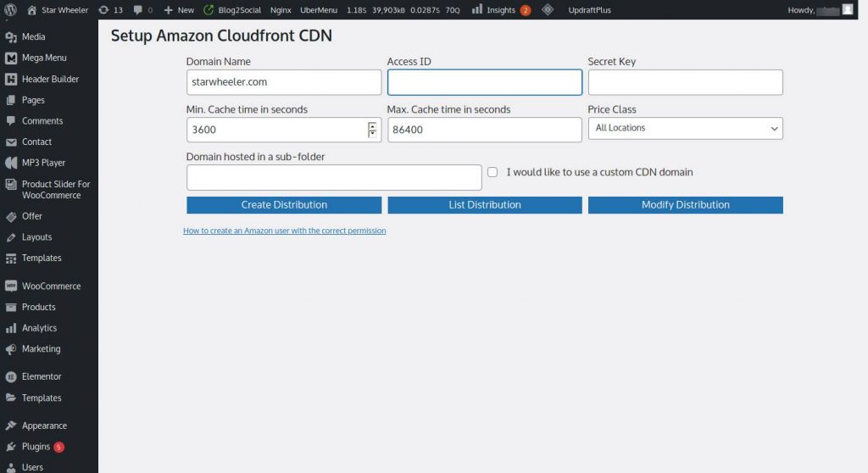Click the Pages sidebar icon
The height and width of the screenshot is (473, 868).
coord(11,100)
